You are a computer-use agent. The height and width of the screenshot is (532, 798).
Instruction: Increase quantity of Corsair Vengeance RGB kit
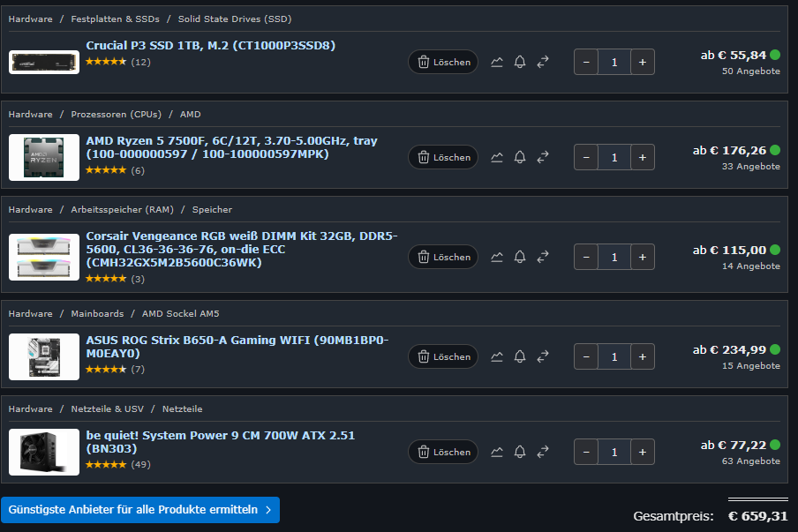(x=643, y=257)
